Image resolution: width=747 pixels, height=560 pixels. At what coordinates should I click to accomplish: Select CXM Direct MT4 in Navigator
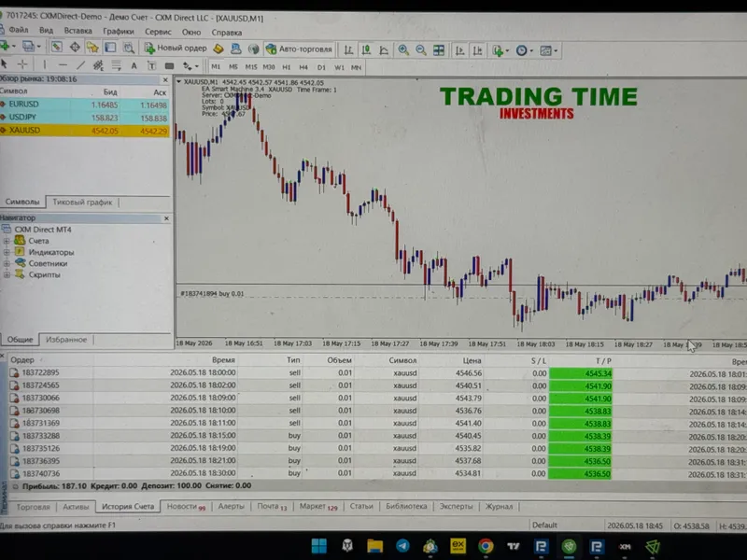click(x=43, y=230)
